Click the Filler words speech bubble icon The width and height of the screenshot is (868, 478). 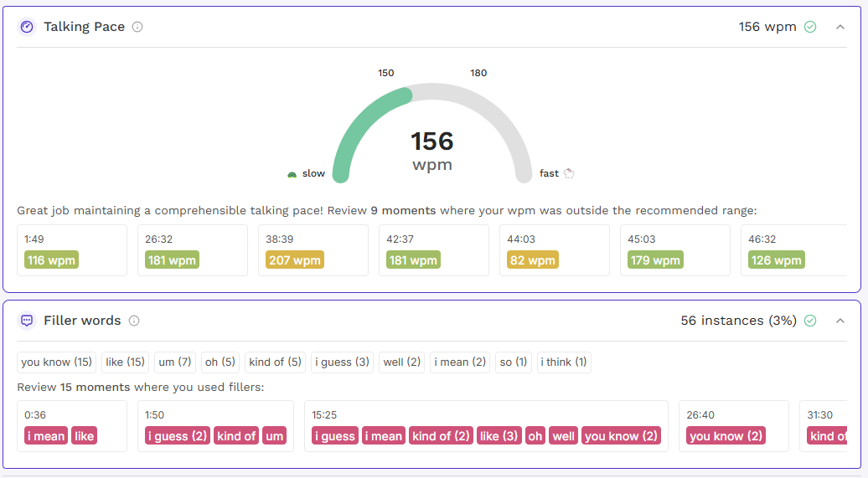[x=27, y=321]
